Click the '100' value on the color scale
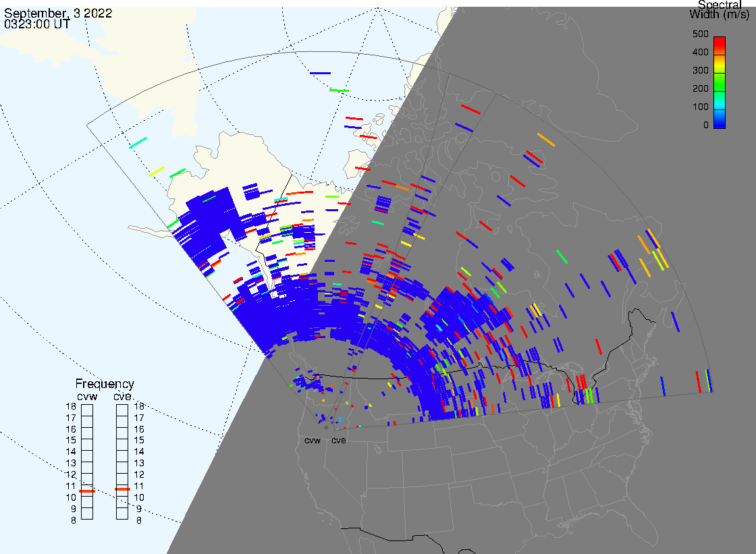 (700, 107)
